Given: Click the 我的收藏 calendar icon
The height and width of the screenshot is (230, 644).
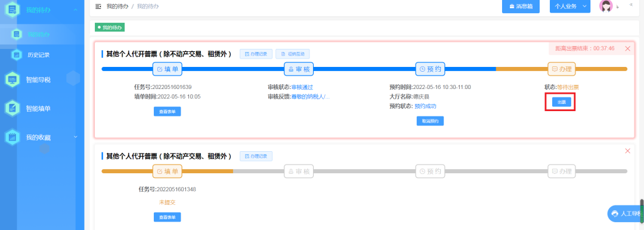Looking at the screenshot, I should (x=13, y=137).
